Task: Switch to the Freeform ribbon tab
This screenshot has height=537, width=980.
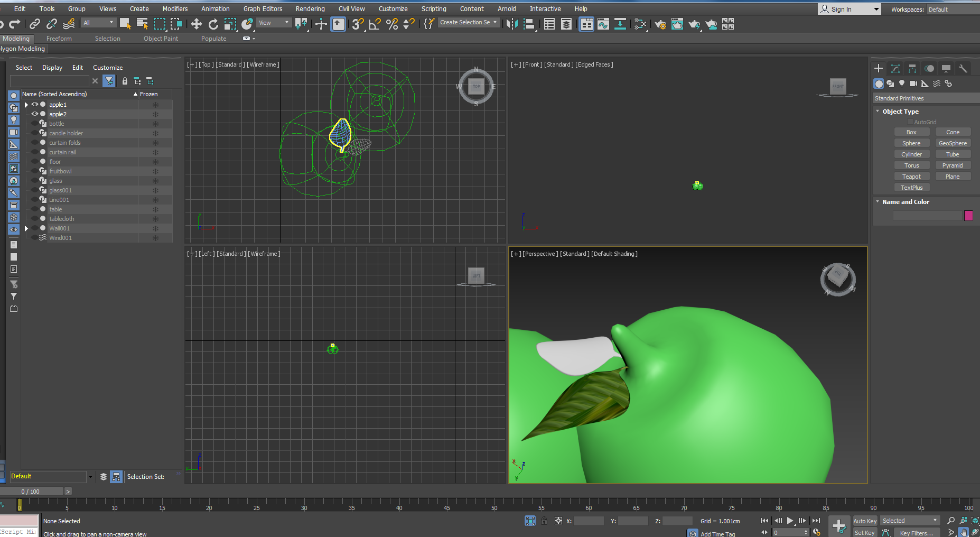Action: point(59,39)
